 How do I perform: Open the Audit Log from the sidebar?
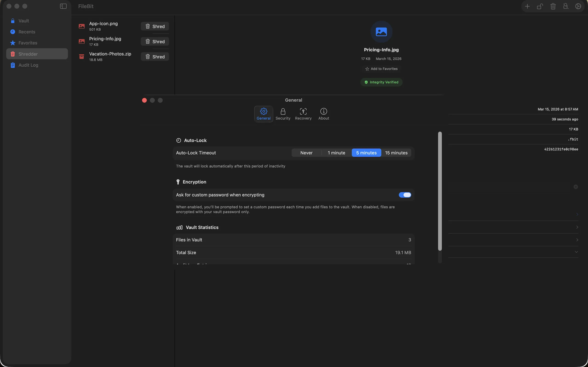pyautogui.click(x=28, y=65)
